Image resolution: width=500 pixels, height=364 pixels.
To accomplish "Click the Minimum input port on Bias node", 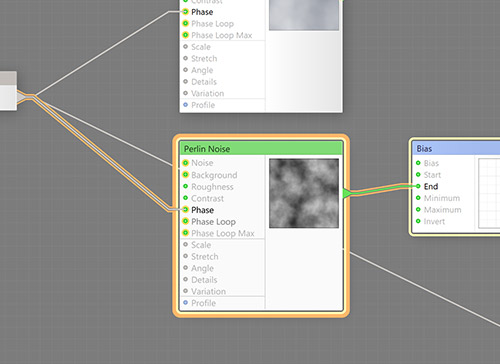I will tap(418, 198).
